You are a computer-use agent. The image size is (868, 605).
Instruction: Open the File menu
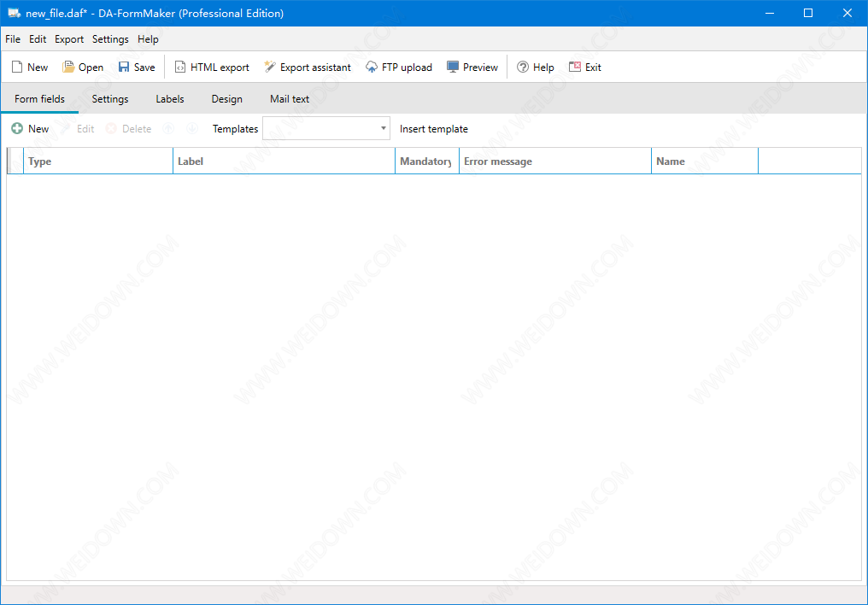13,39
